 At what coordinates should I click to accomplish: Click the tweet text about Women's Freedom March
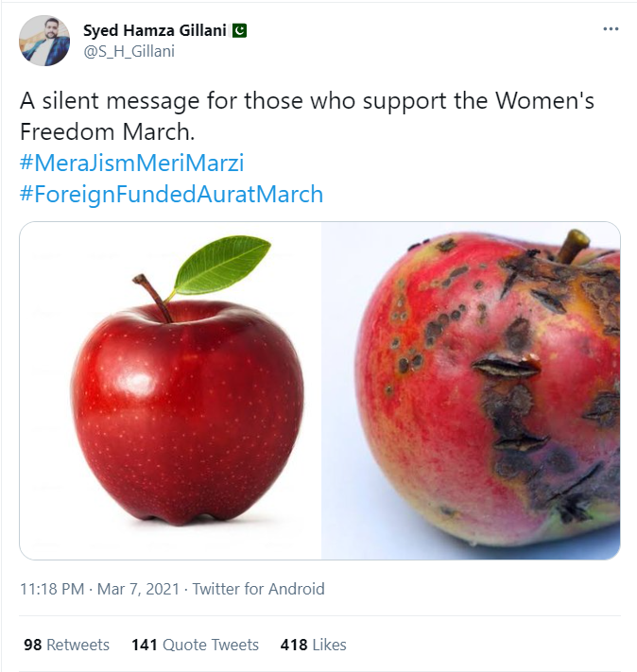(x=306, y=115)
